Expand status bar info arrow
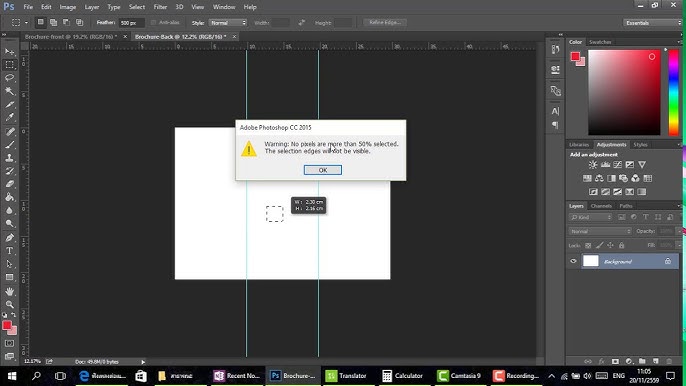 [x=143, y=362]
